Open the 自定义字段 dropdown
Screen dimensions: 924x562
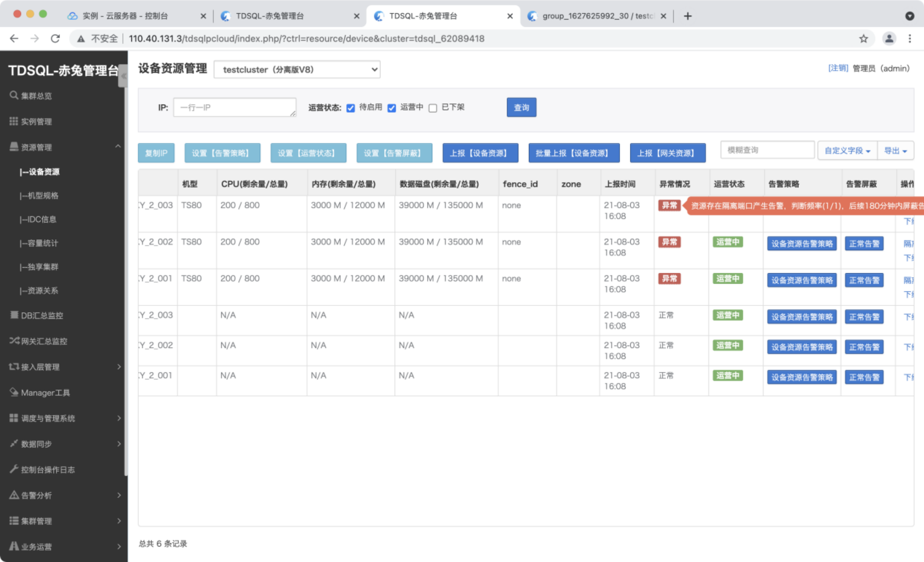coord(847,151)
